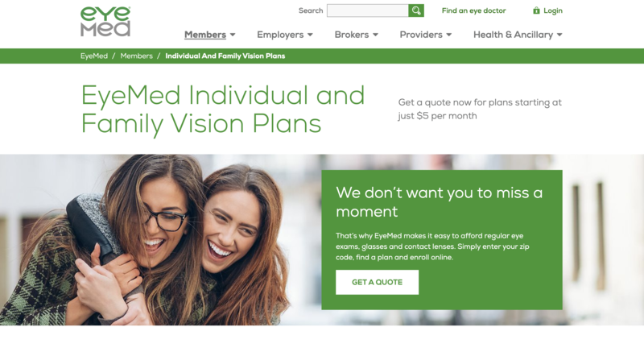The height and width of the screenshot is (352, 644).
Task: Follow the Find an eye doctor link
Action: (473, 10)
